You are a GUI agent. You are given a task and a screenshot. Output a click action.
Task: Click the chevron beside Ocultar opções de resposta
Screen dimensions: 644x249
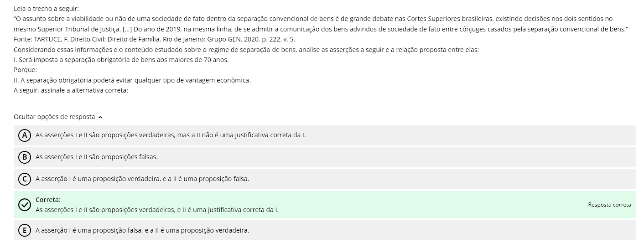(x=100, y=117)
